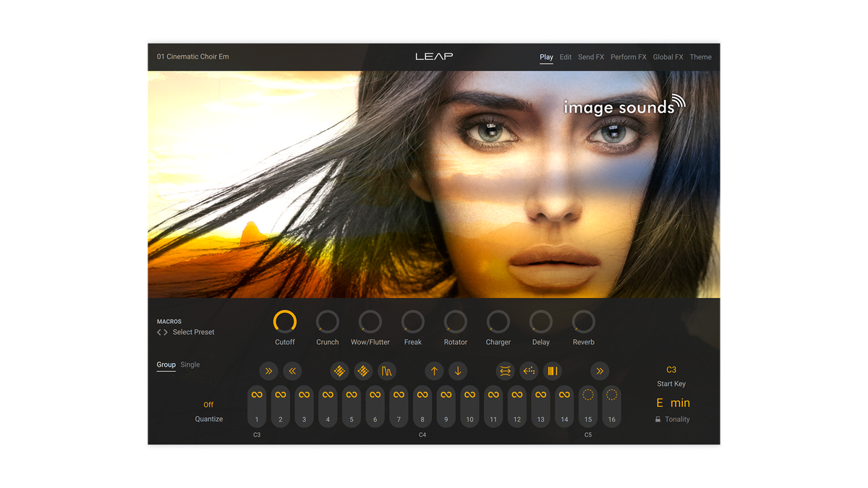Switch pad mode to Single
Screen dimensions: 868x488
click(x=190, y=364)
